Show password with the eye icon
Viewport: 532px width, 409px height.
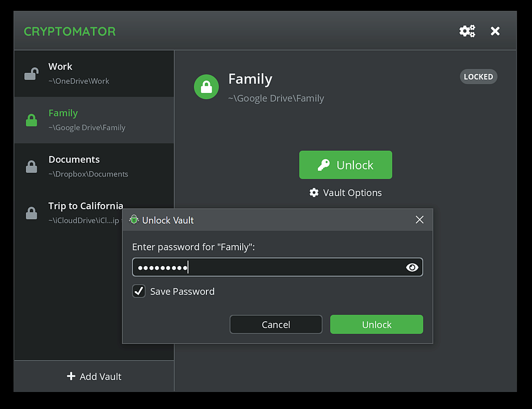pyautogui.click(x=412, y=268)
